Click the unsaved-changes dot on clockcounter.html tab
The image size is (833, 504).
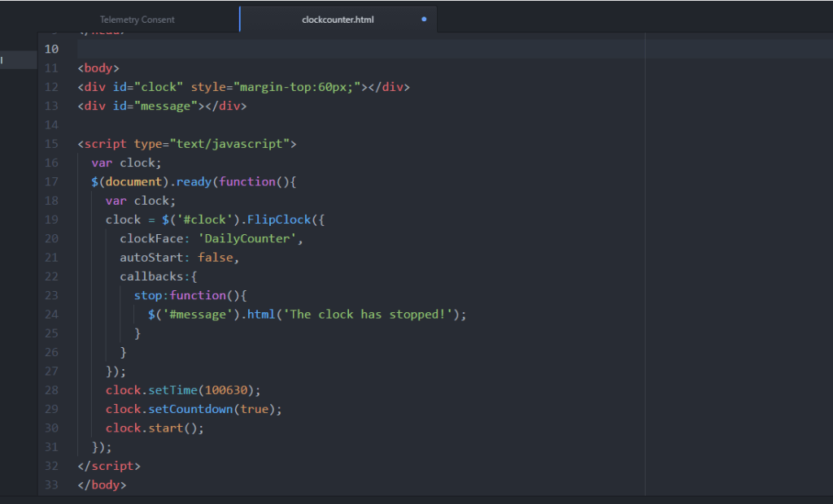[x=424, y=20]
